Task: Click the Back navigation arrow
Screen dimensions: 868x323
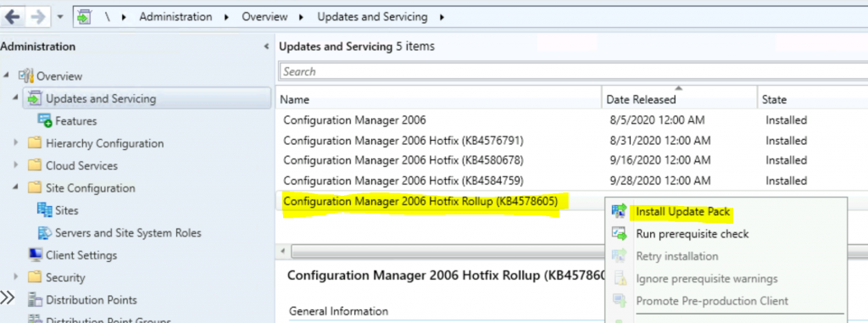Action: [x=12, y=17]
